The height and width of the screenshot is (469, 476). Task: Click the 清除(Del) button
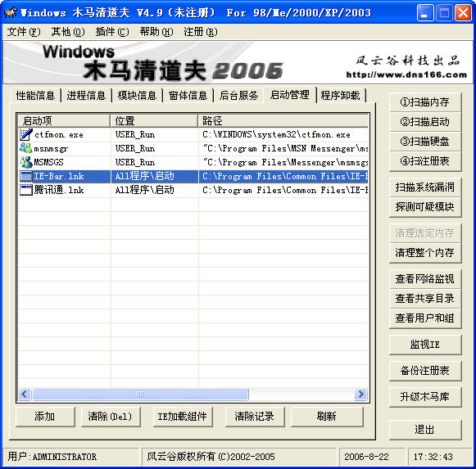(x=111, y=417)
